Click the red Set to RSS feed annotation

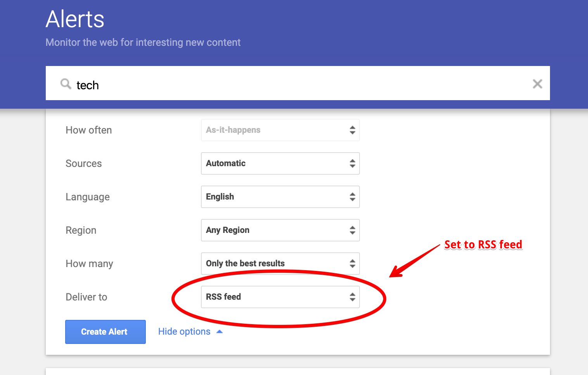tap(483, 245)
